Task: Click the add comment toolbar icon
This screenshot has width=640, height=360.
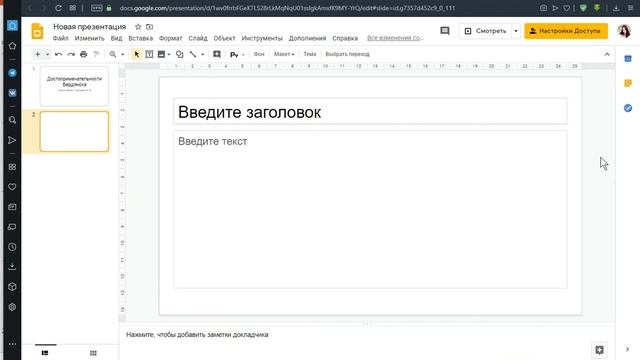Action: [x=217, y=54]
